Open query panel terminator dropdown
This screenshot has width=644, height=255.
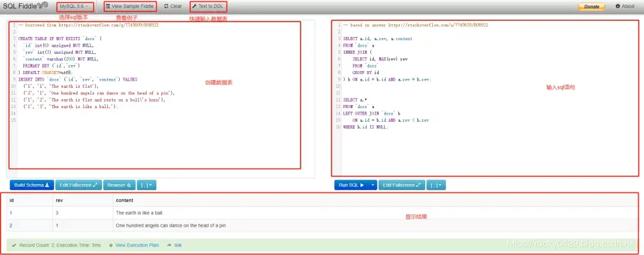(436, 185)
